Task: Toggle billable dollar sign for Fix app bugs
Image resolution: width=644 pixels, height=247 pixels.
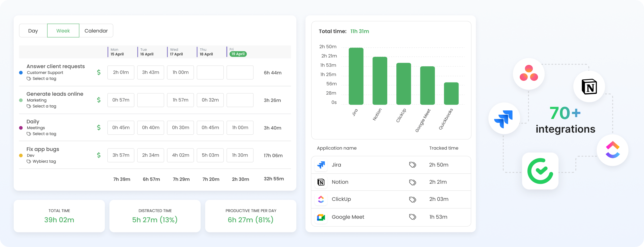Action: coord(99,155)
